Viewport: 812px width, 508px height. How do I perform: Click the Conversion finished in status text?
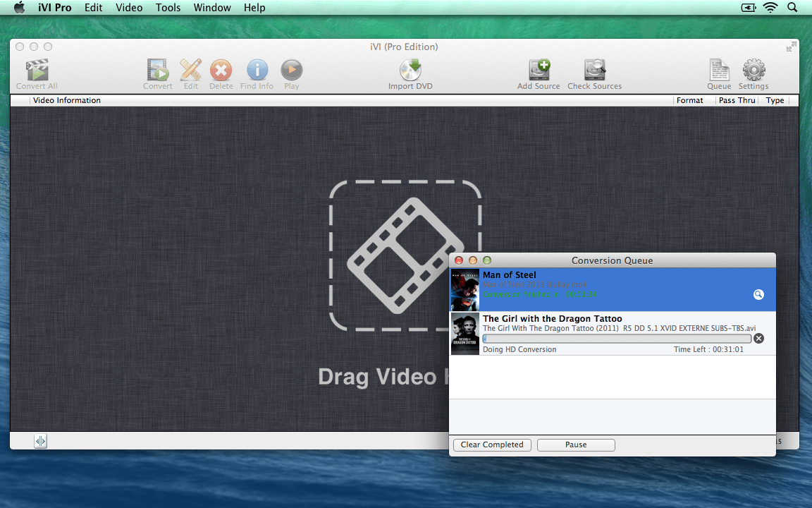pos(540,294)
